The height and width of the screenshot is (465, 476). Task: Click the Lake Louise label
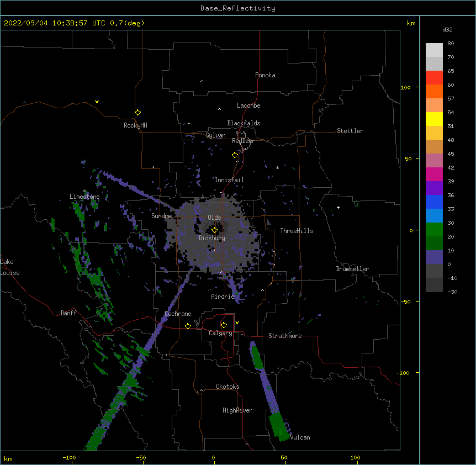click(x=10, y=267)
